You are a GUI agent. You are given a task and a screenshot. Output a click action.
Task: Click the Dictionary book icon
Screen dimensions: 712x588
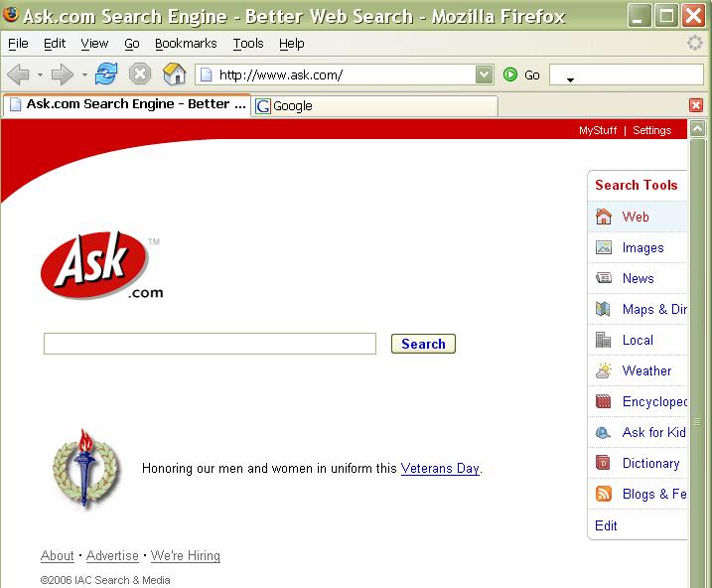coord(603,463)
